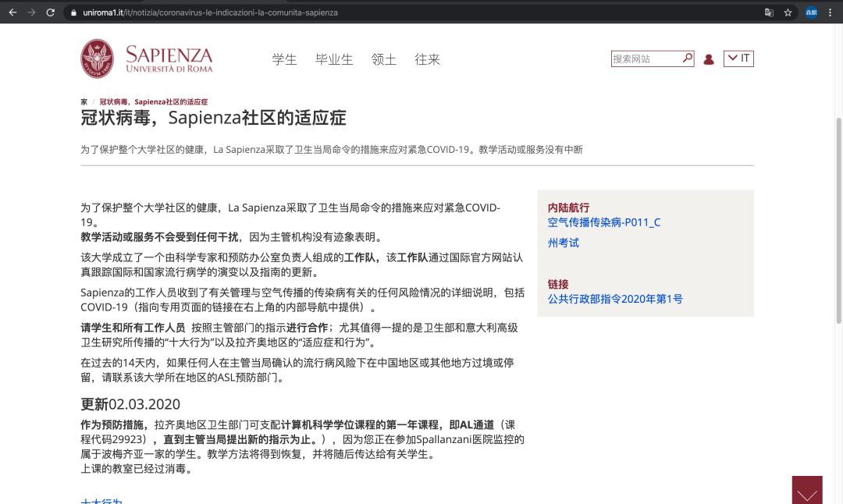Click the 冠状病毒 breadcrumb item
This screenshot has width=843, height=504.
click(x=153, y=101)
